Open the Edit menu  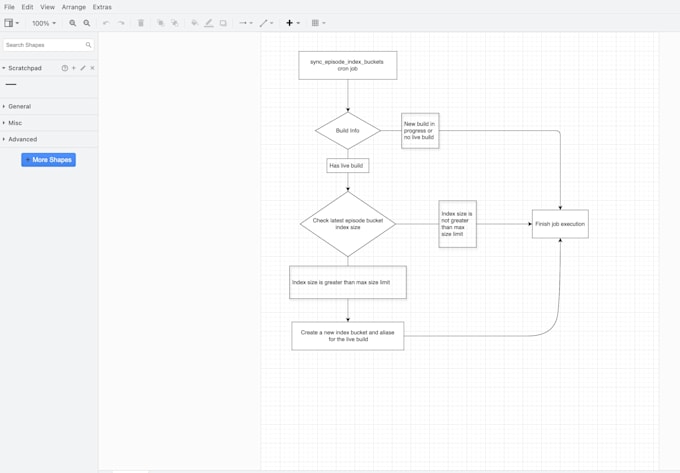[x=27, y=7]
